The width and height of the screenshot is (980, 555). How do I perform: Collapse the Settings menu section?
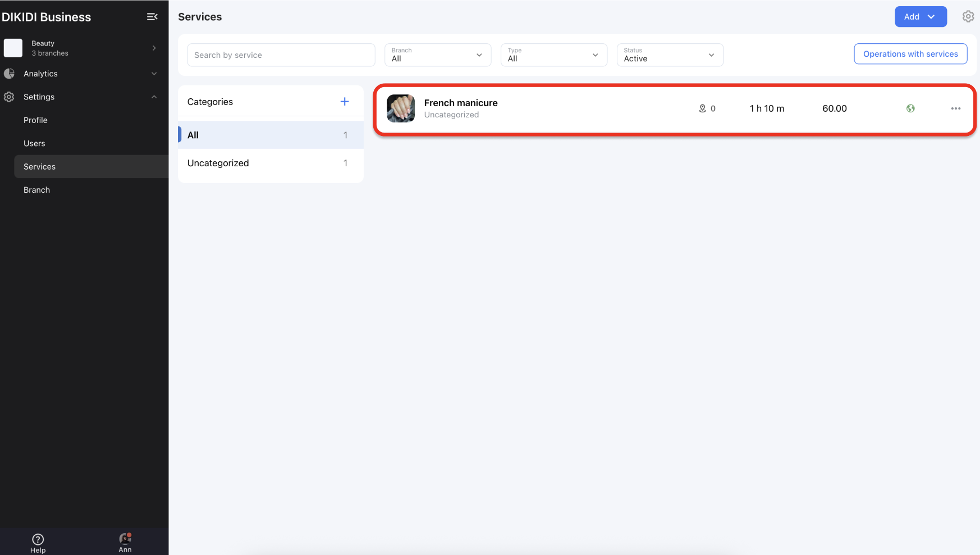[154, 97]
